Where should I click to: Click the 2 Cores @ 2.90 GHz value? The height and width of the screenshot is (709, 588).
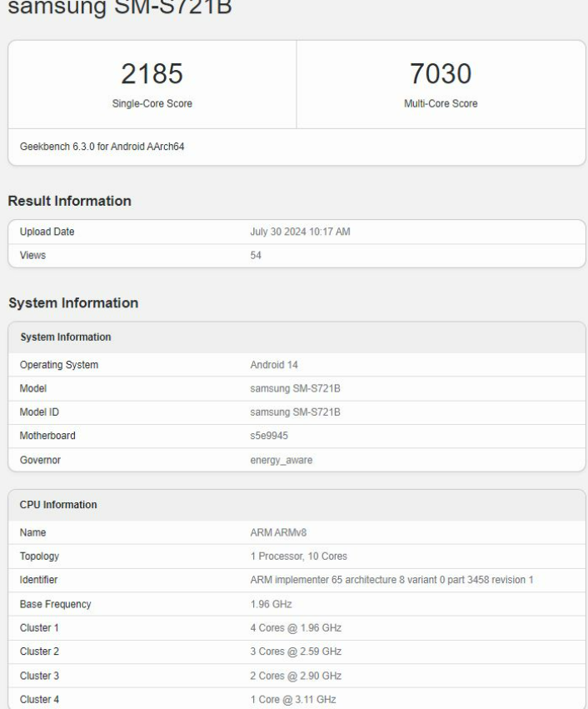coord(296,676)
